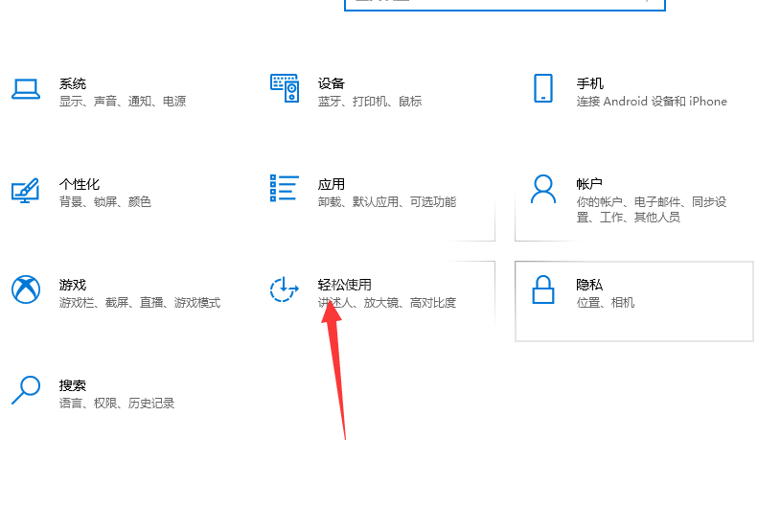Click text 你的帐户、电子邮件、同步设置
The height and width of the screenshot is (532, 781).
(652, 210)
